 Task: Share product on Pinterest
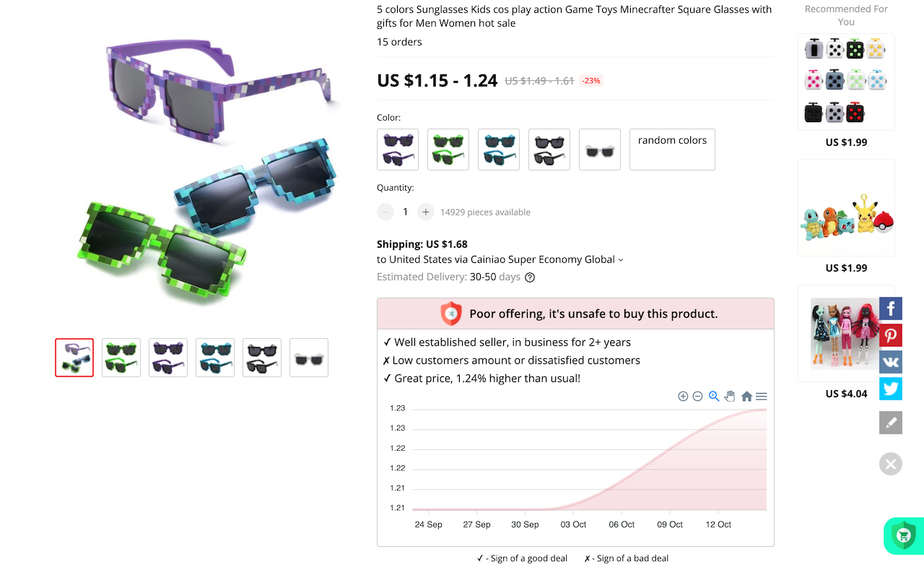891,335
